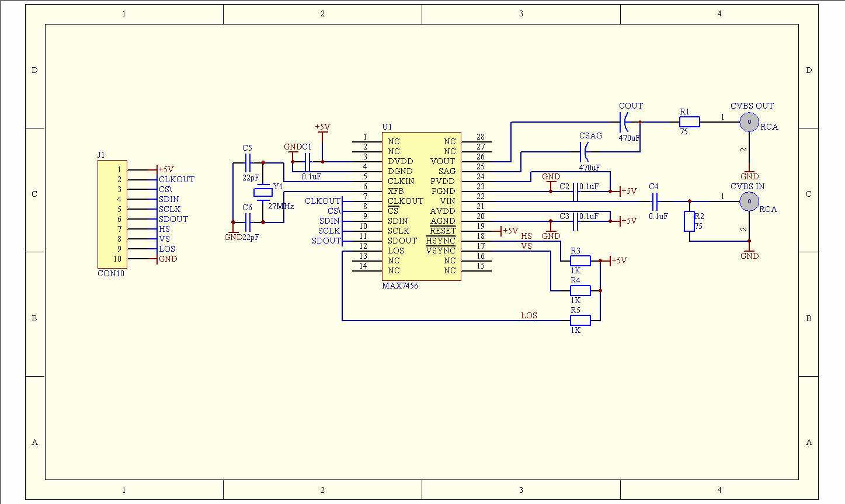Select the COUT capacitor symbol
This screenshot has height=504, width=845.
(x=624, y=122)
